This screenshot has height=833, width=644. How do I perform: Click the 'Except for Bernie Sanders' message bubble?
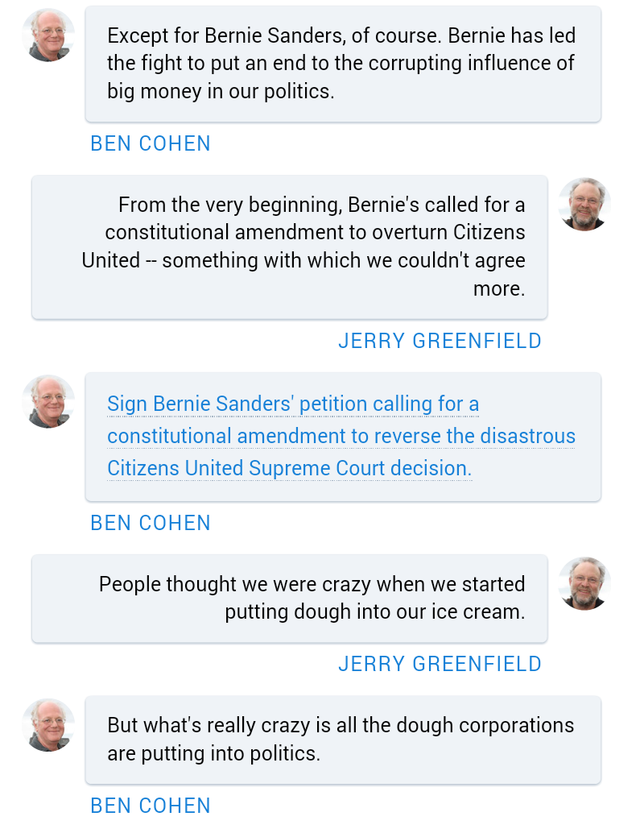343,64
